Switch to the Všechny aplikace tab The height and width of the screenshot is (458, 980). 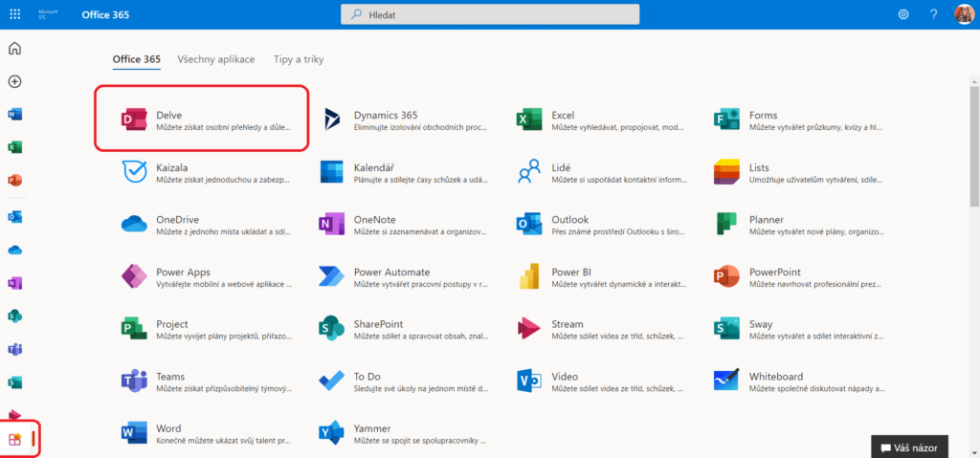tap(215, 59)
